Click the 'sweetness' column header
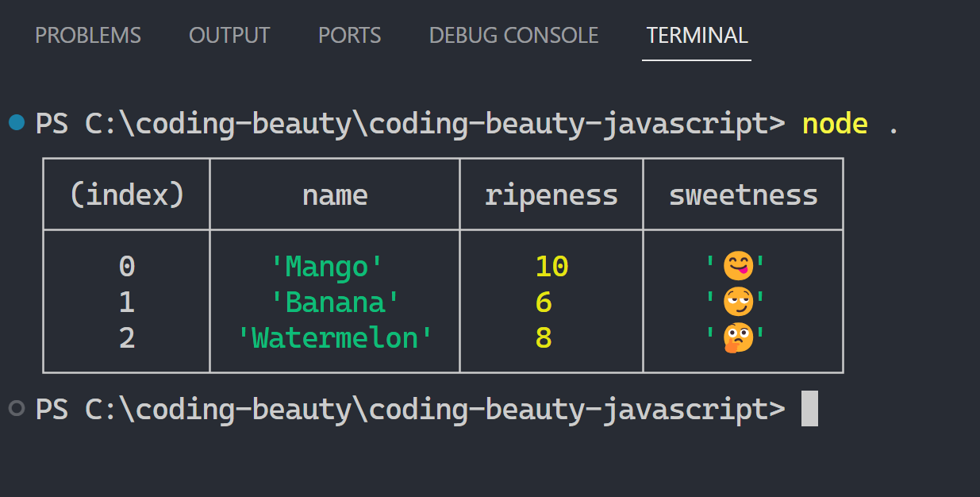Viewport: 980px width, 497px height. coord(743,195)
